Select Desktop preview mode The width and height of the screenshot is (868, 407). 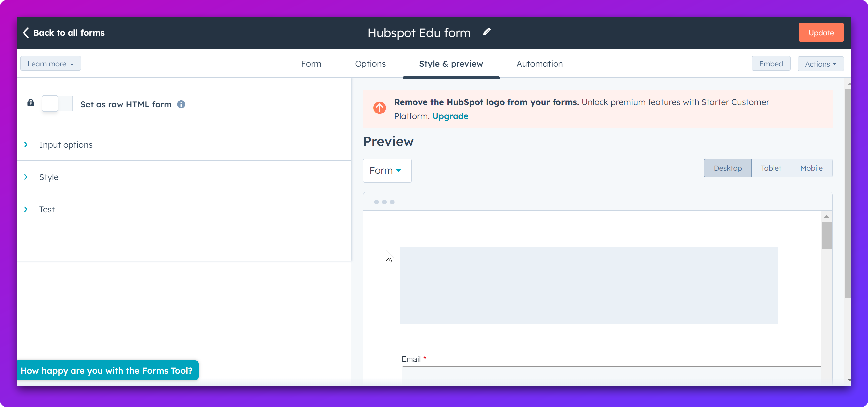tap(728, 168)
